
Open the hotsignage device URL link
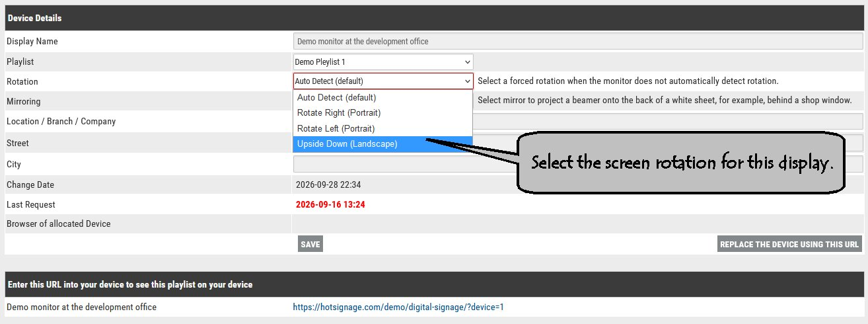click(x=398, y=307)
